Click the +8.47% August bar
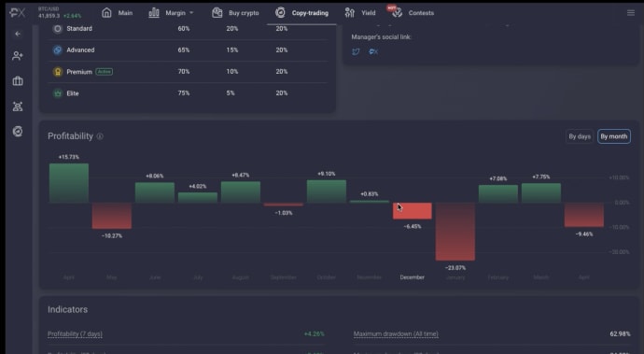644x354 pixels. click(x=241, y=192)
